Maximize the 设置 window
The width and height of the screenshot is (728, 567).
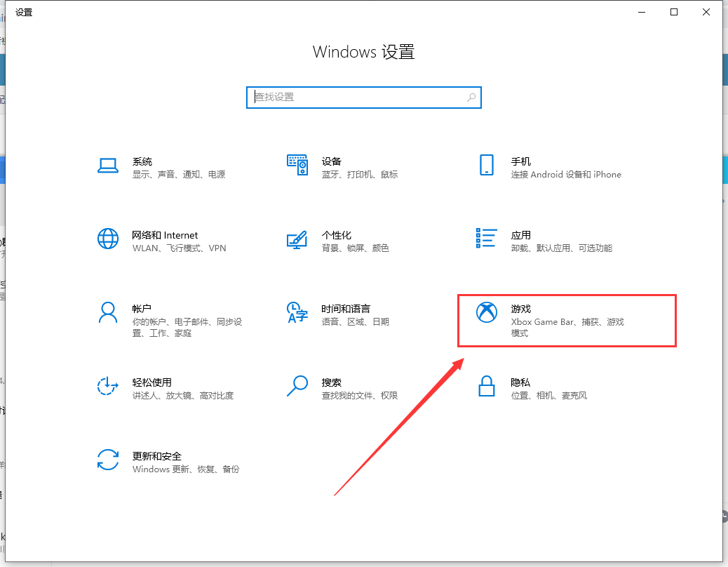[x=674, y=12]
